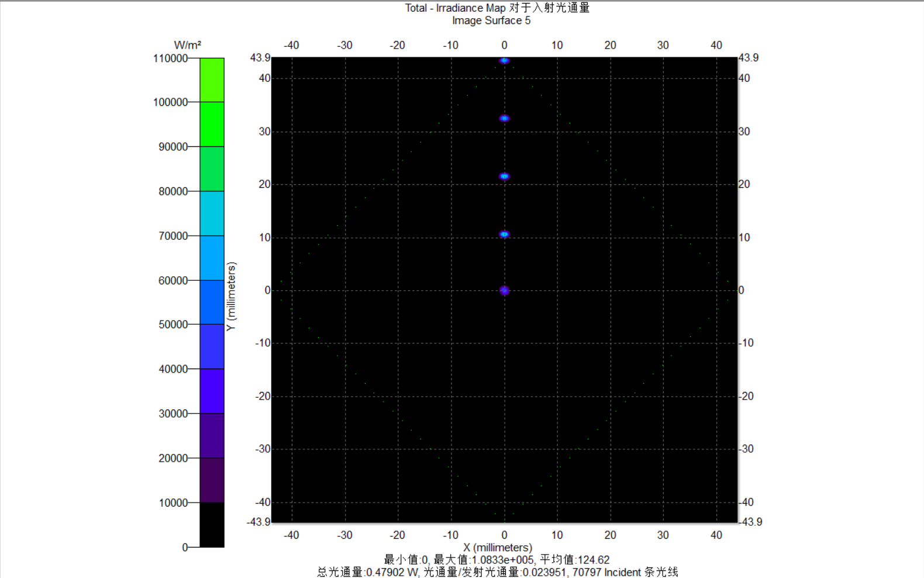Click the '-20' label on the left Y axis
The height and width of the screenshot is (578, 924).
click(263, 396)
